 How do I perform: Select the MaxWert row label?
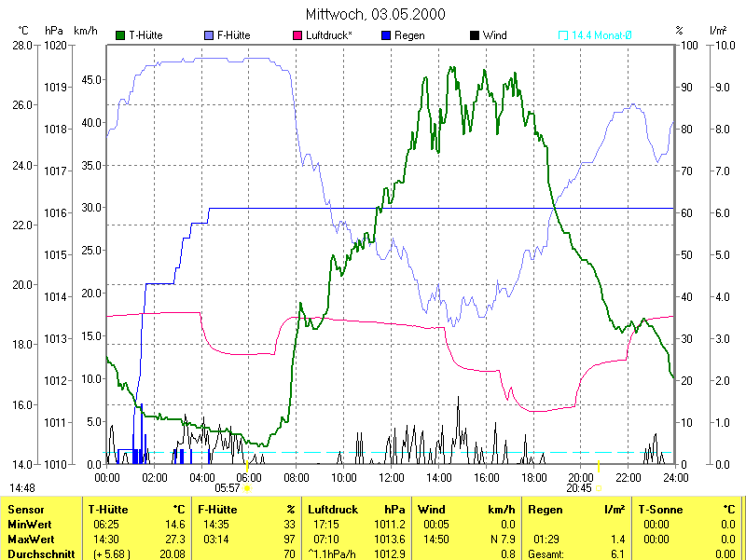(x=31, y=539)
